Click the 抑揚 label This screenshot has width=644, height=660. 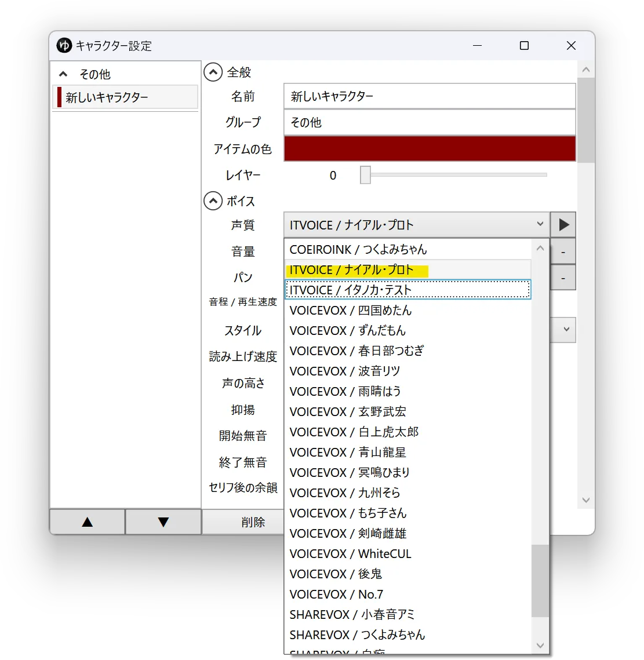coord(243,410)
